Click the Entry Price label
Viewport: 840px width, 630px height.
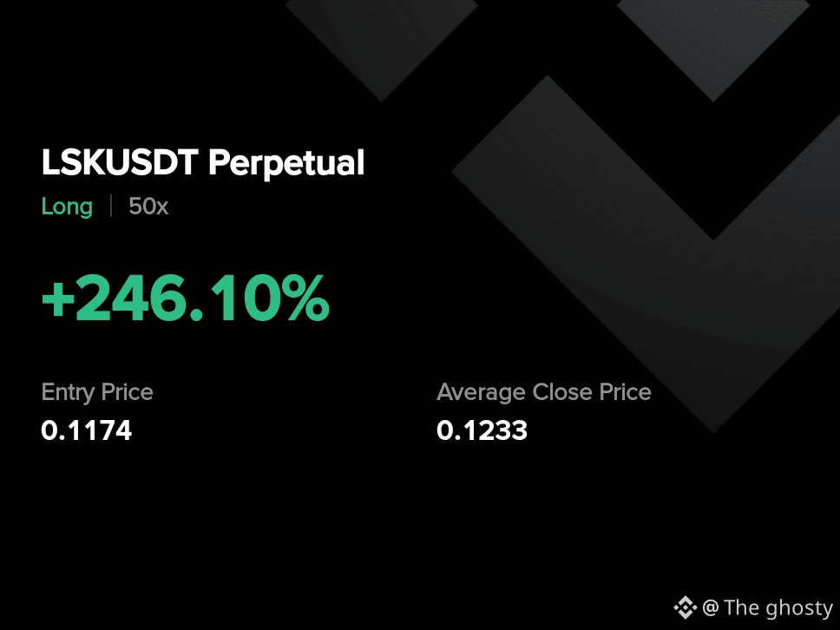(97, 393)
